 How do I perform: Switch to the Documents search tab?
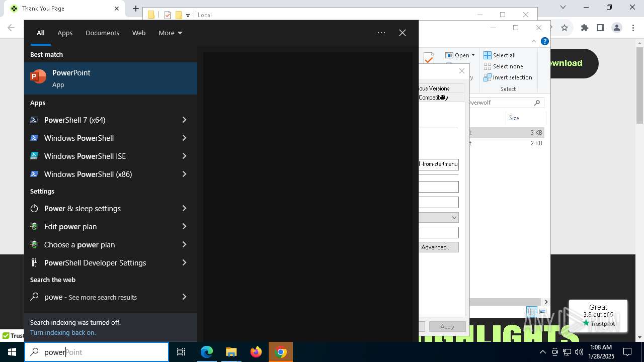(102, 33)
